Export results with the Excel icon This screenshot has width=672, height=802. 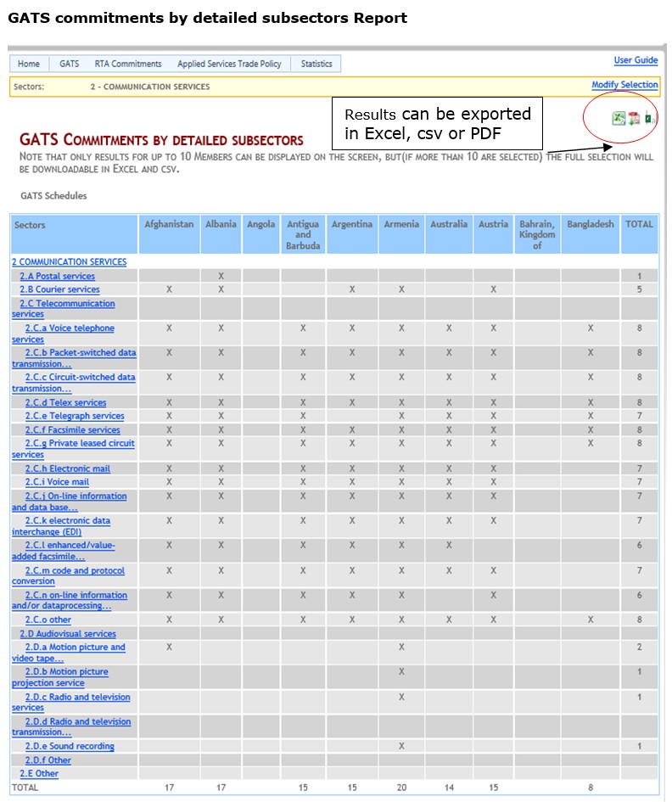[x=619, y=119]
